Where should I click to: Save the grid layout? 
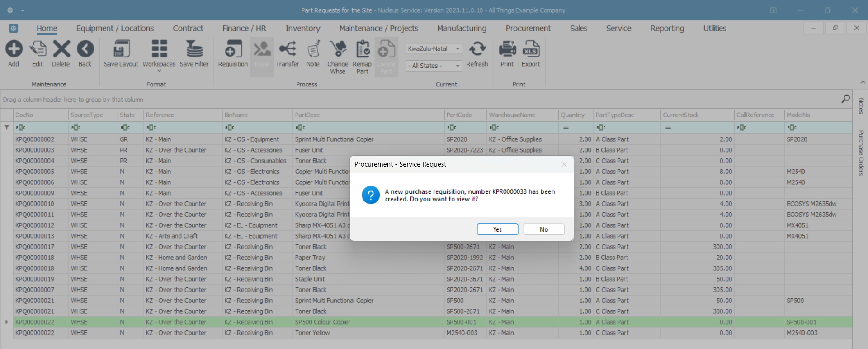pos(121,54)
